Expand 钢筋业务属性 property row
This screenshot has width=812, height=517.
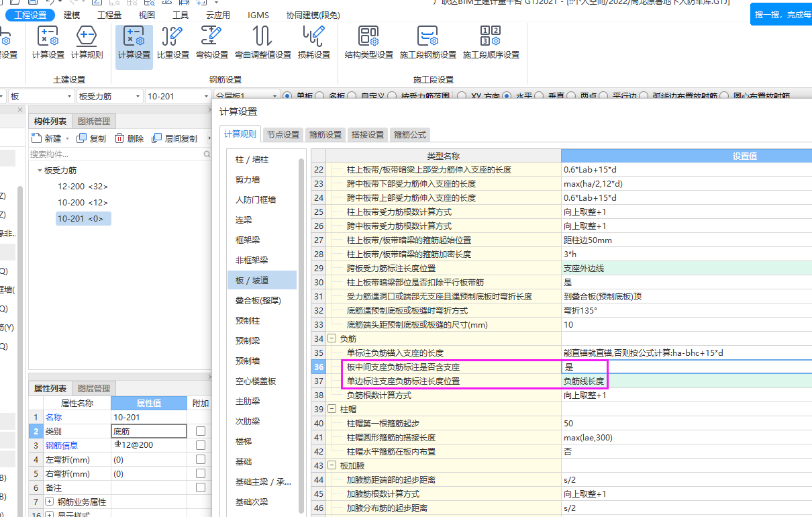pos(49,502)
